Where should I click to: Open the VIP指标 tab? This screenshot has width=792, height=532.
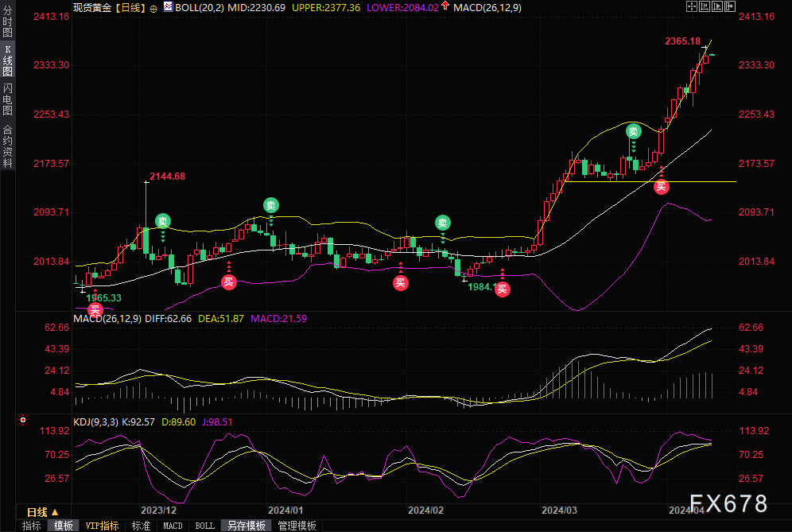(102, 526)
